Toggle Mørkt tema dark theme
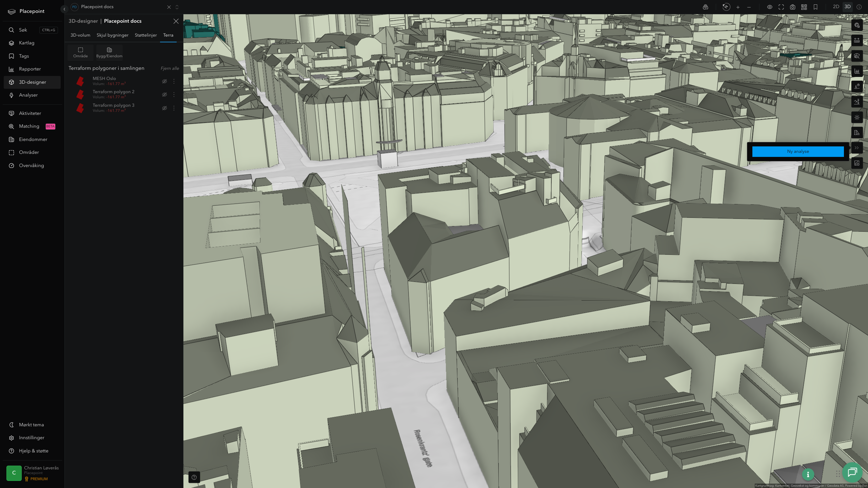The height and width of the screenshot is (488, 868). 32,425
